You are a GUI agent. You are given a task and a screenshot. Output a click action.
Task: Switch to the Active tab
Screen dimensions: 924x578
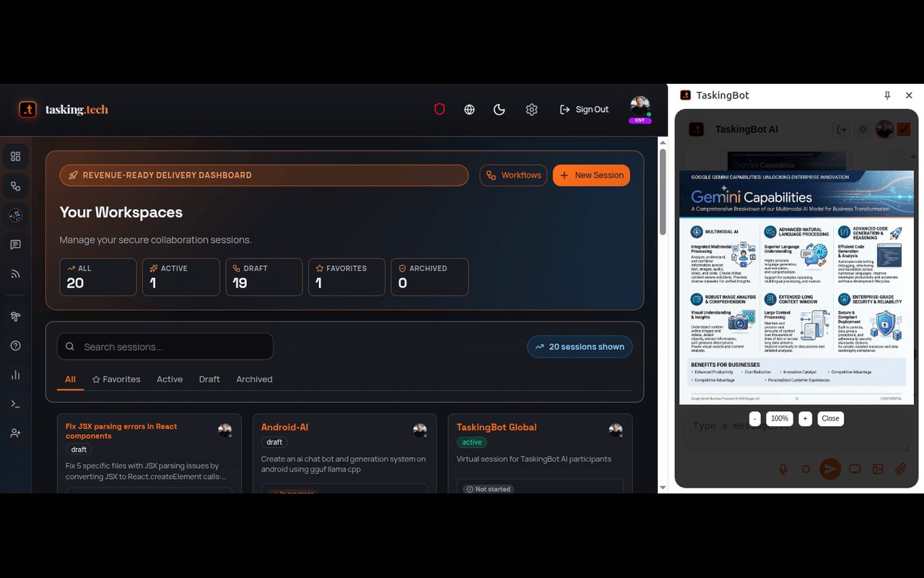point(170,379)
